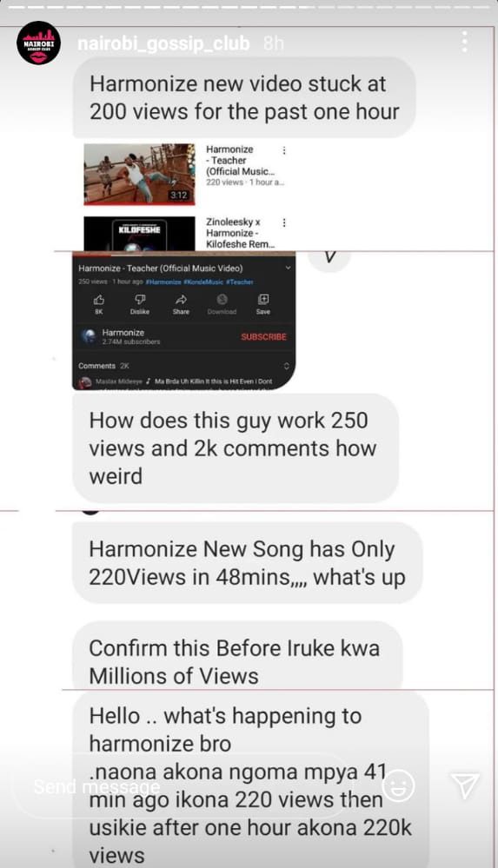The image size is (498, 868).
Task: Open the emoji reaction smiley icon
Action: (x=399, y=785)
